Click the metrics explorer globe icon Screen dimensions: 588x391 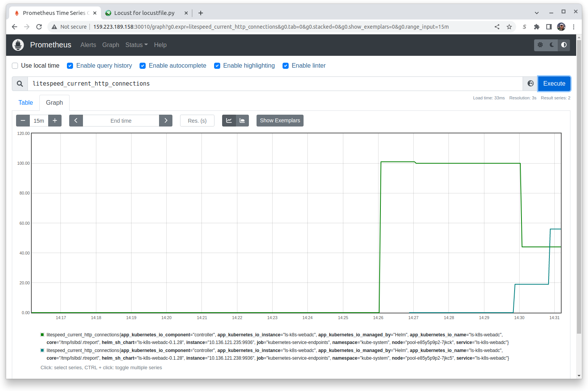[531, 84]
